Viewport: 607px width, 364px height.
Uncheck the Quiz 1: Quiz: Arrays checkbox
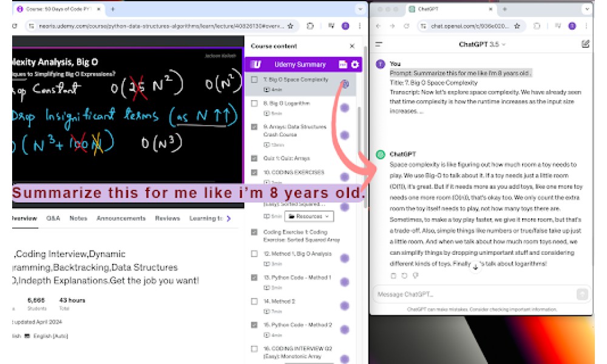click(x=254, y=158)
